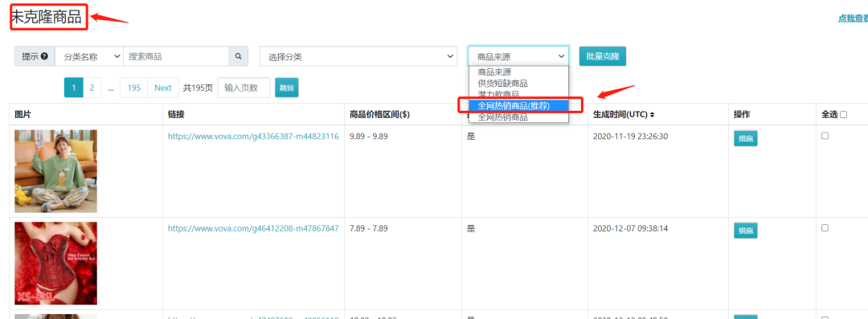This screenshot has width=868, height=319.
Task: Open the 选择分类 category dropdown
Action: coord(358,56)
